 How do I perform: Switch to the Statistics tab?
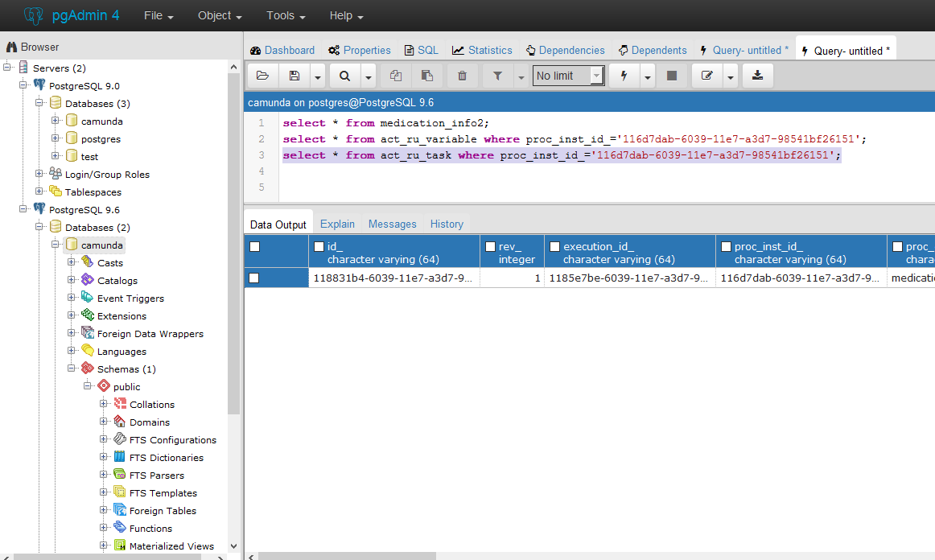click(483, 50)
